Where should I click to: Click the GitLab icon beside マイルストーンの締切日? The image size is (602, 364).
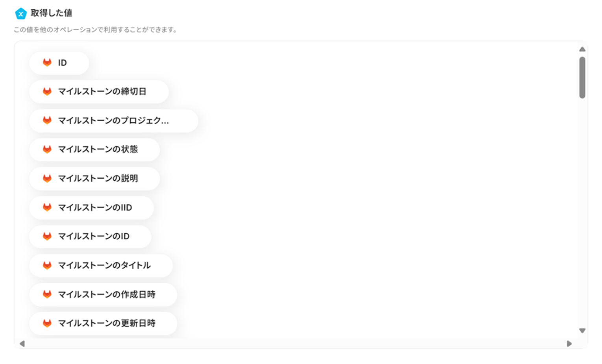tap(47, 91)
